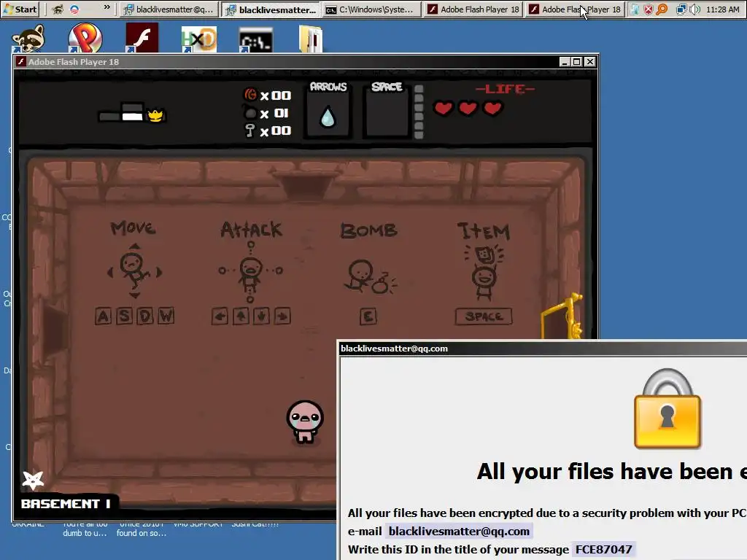Click the middle red life heart
This screenshot has width=747, height=560.
pos(468,109)
